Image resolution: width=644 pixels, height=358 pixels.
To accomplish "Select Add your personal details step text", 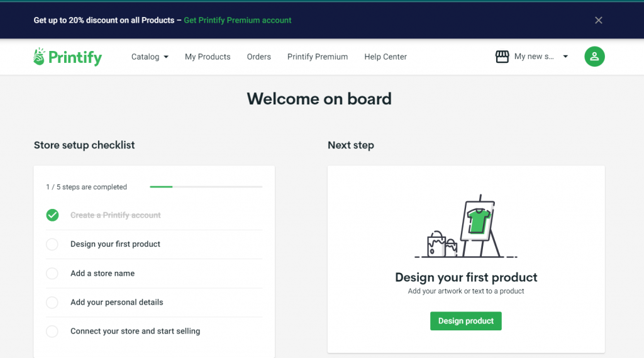I will [x=116, y=303].
